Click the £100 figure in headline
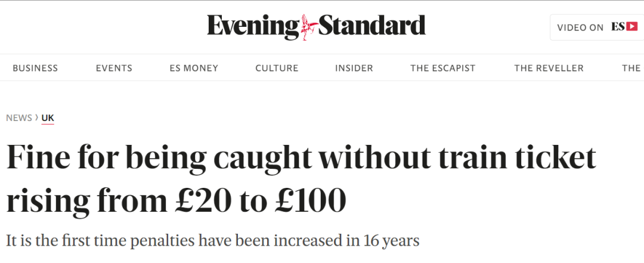Viewport: 644px width, 263px height. pyautogui.click(x=310, y=202)
